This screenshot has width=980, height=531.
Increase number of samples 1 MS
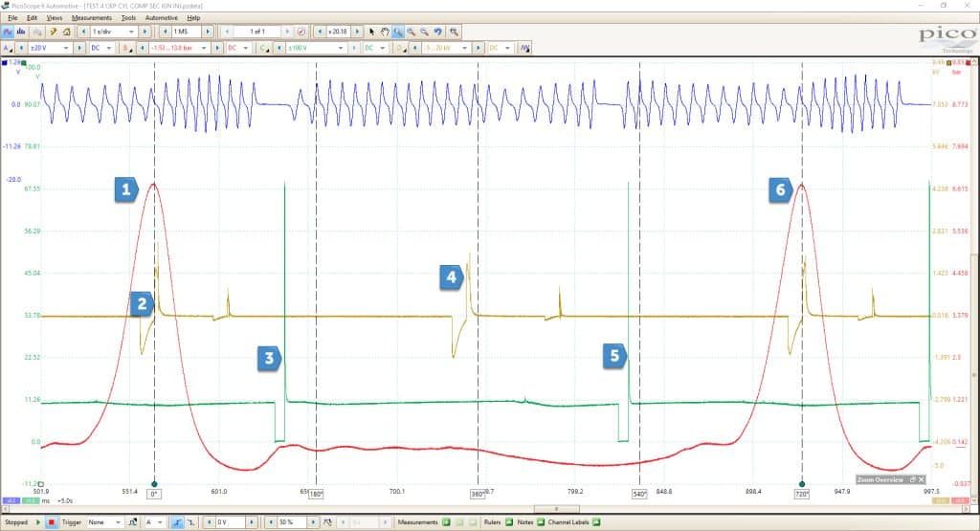coord(208,32)
